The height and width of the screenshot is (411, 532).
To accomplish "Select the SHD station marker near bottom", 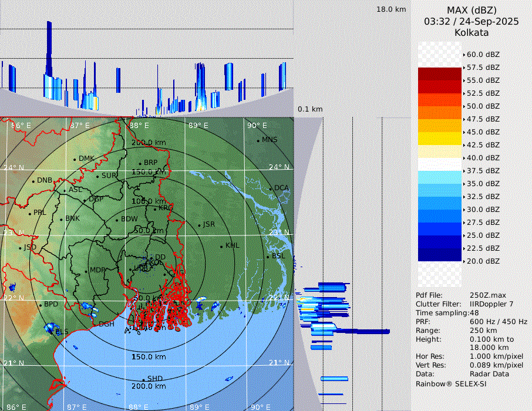I will pos(144,379).
